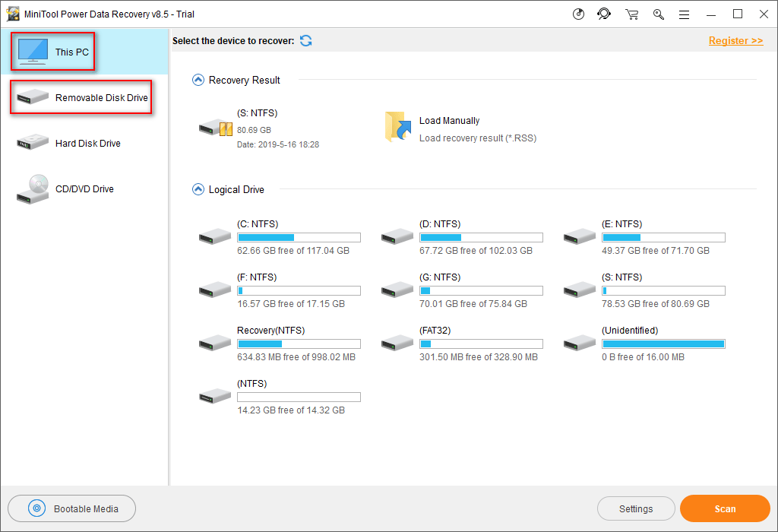Switch to Removable Disk Drive category

click(x=81, y=97)
